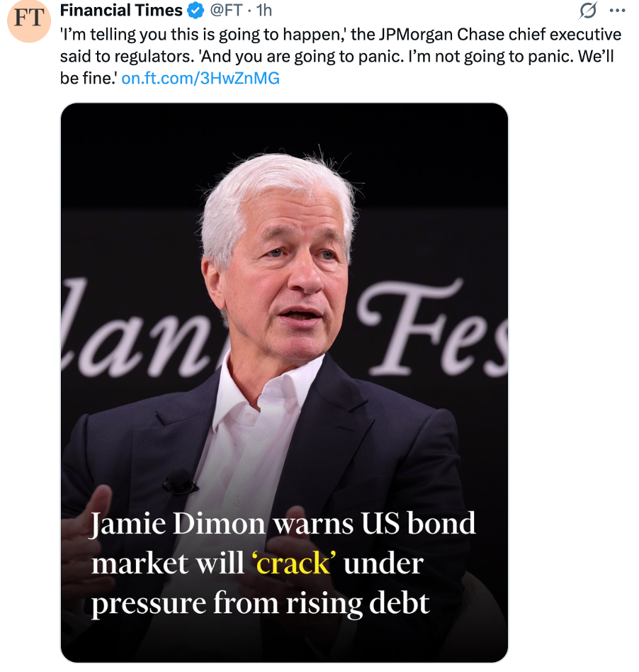Image resolution: width=639 pixels, height=672 pixels.
Task: Open the Grok explain-post icon
Action: pyautogui.click(x=587, y=11)
